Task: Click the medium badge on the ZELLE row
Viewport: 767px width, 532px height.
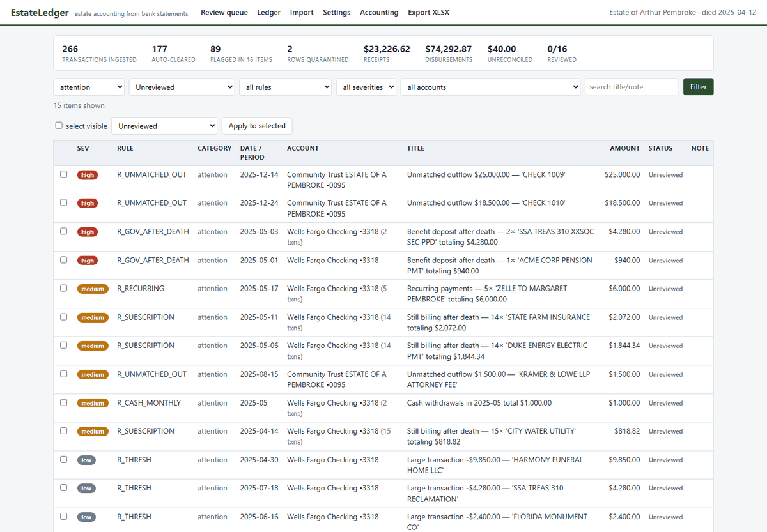Action: tap(92, 289)
